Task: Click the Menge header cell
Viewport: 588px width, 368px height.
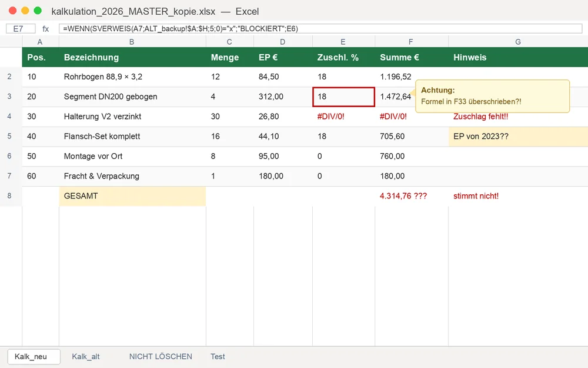Action: pyautogui.click(x=229, y=57)
